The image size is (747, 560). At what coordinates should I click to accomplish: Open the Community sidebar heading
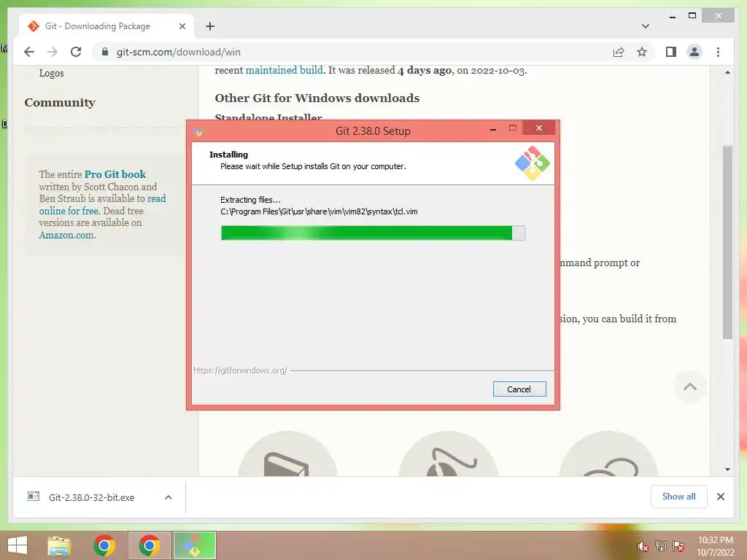click(x=60, y=102)
